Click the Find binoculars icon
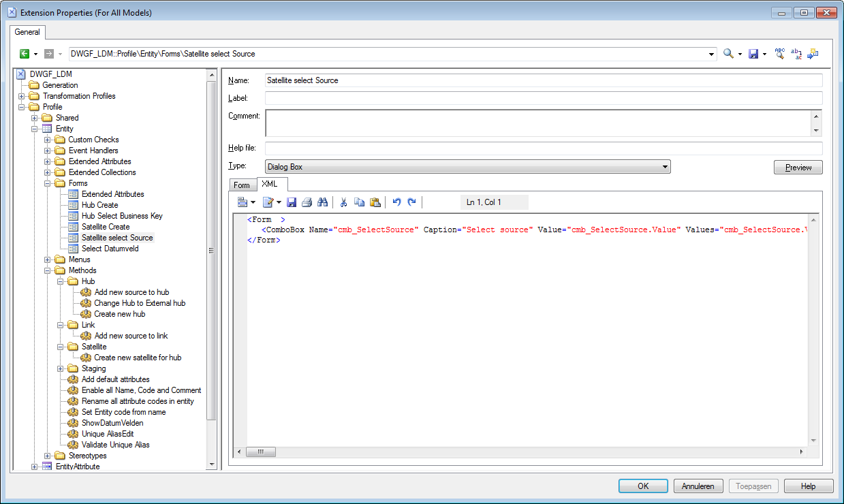Screen dimensions: 844x504 pyautogui.click(x=323, y=202)
